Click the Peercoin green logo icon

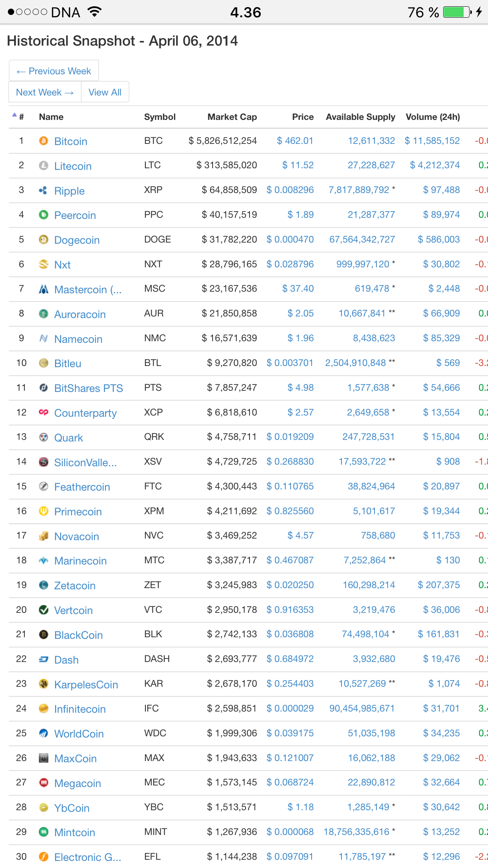click(x=44, y=215)
